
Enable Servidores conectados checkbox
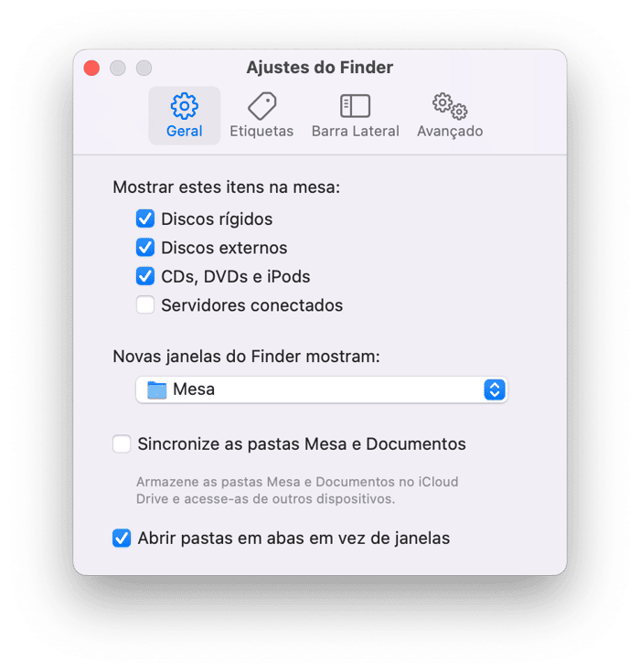(x=145, y=305)
